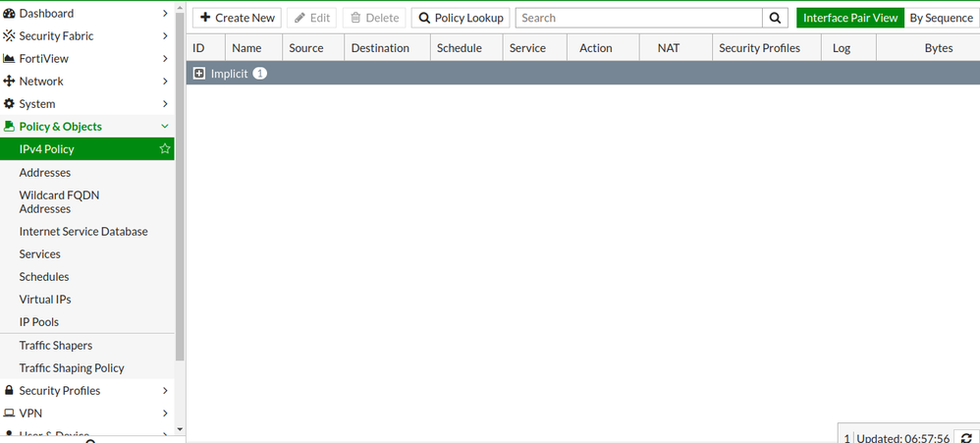The image size is (980, 443).
Task: Favorite IPv4 Policy with the star
Action: pyautogui.click(x=164, y=148)
